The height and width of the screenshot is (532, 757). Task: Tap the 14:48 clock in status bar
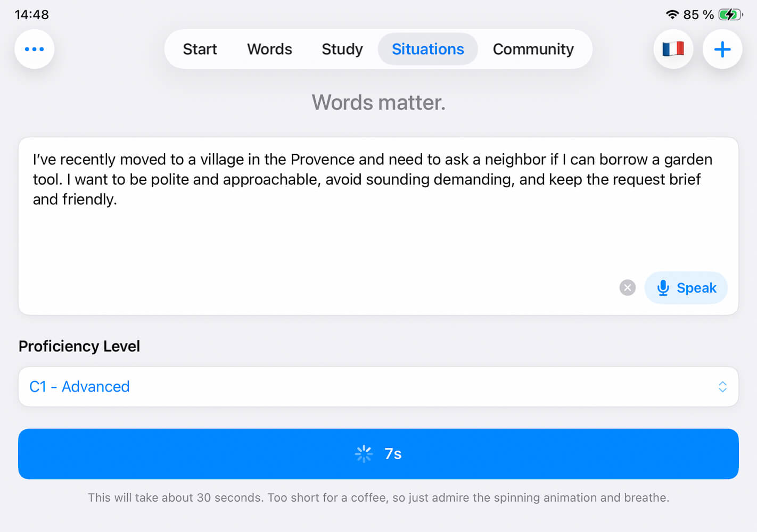coord(32,14)
